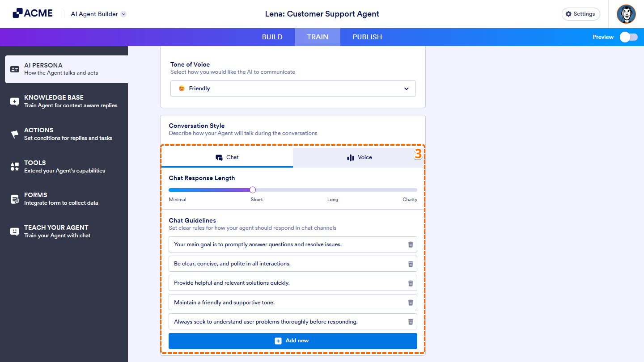
Task: Delete the 'Be clear, concise' guideline
Action: tap(410, 264)
